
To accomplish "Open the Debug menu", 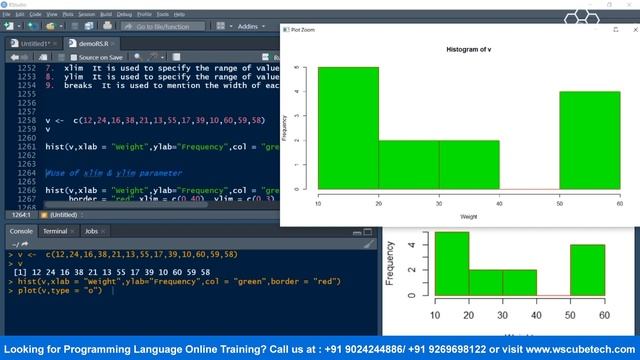I will [x=124, y=14].
